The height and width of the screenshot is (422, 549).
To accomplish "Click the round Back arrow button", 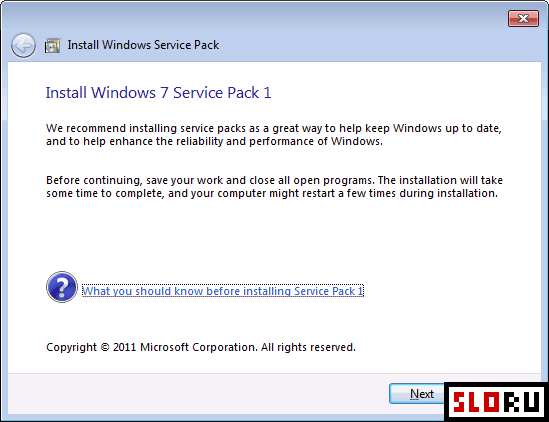I will coord(23,45).
